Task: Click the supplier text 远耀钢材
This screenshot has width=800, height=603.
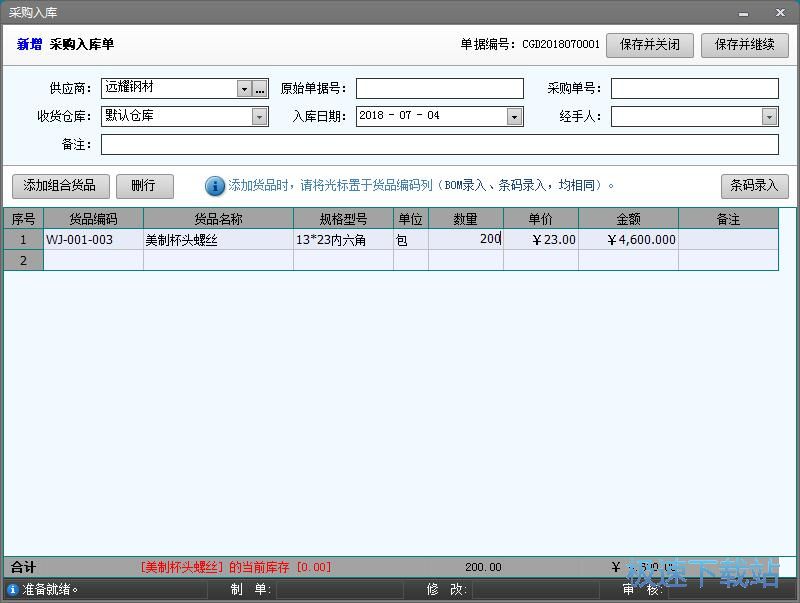Action: 129,87
